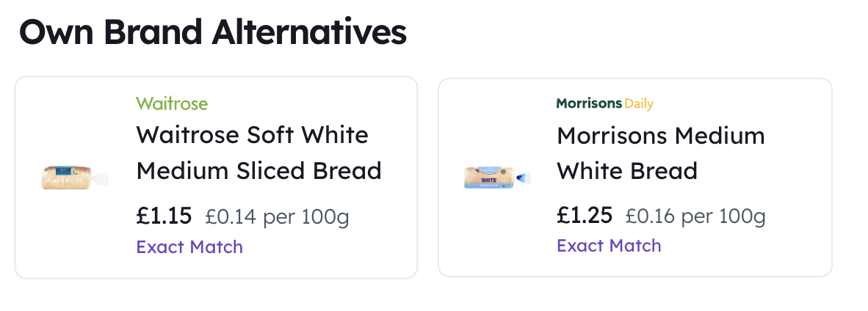Screen dimensions: 868x311
Task: Click Exact Match under the Waitrose bread
Action: pyautogui.click(x=189, y=246)
